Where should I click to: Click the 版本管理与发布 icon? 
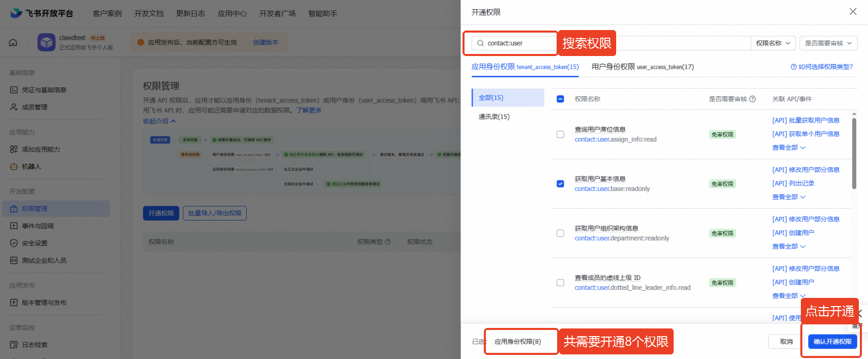[x=14, y=302]
